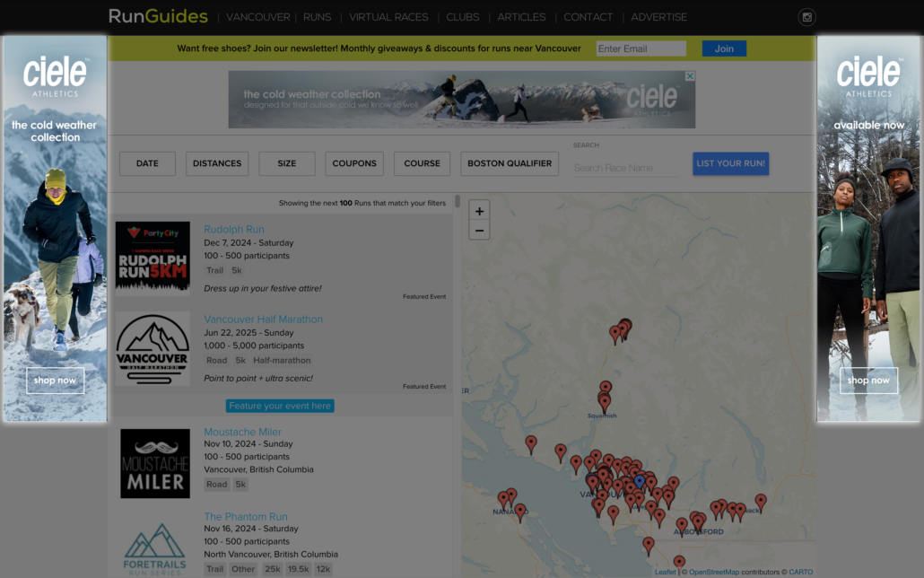Click the 5k tag under Moustache Miler
The image size is (924, 578).
pyautogui.click(x=240, y=485)
